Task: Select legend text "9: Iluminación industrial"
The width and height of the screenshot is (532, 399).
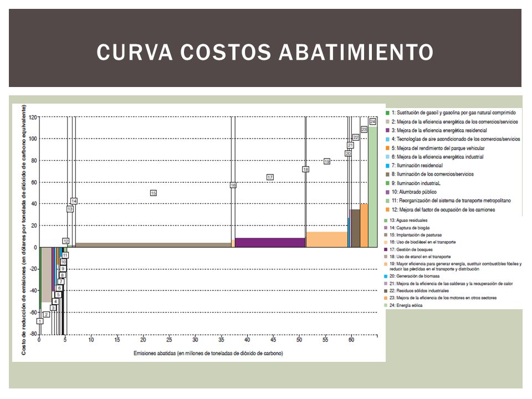Action: (x=416, y=183)
